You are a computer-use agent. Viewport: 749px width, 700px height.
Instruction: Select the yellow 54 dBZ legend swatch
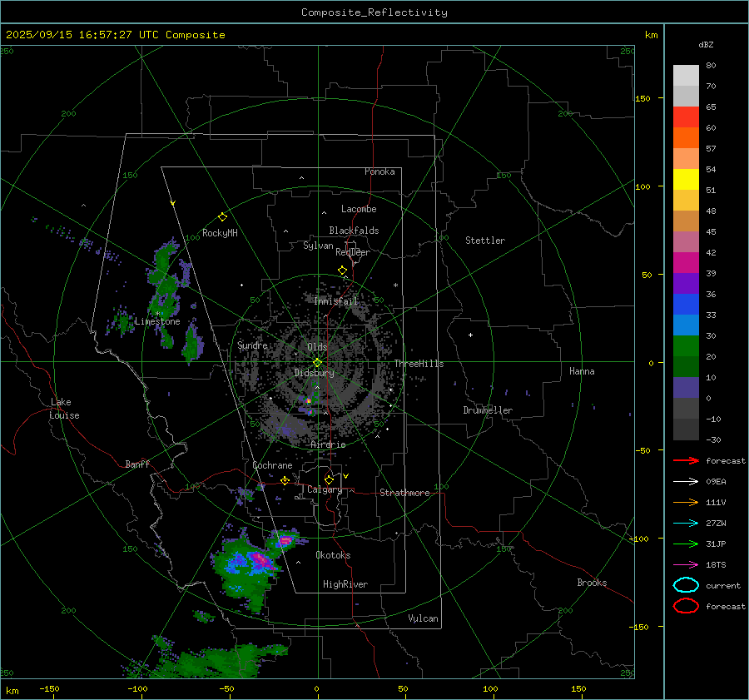click(x=686, y=179)
